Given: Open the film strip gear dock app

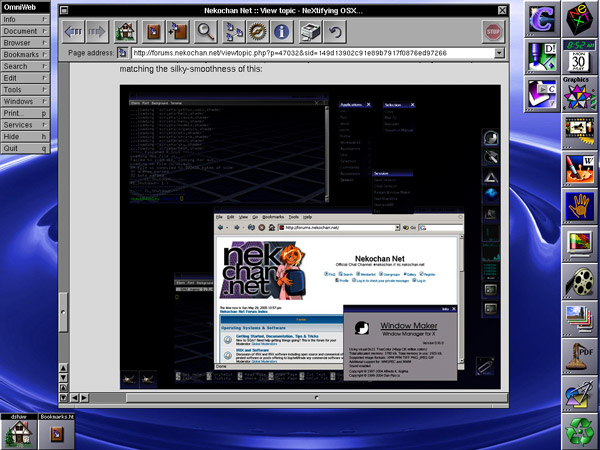Looking at the screenshot, I should point(580,131).
